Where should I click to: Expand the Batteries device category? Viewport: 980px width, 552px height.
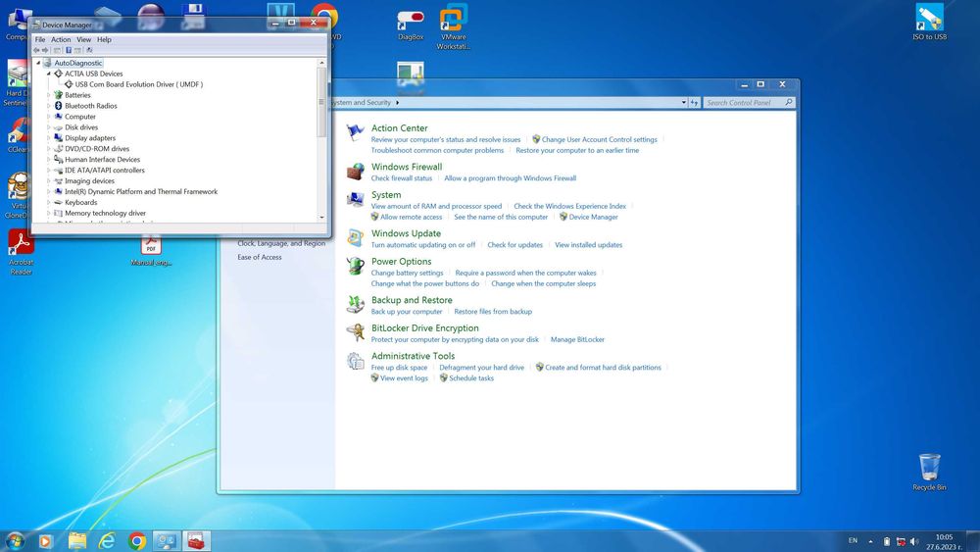click(48, 95)
